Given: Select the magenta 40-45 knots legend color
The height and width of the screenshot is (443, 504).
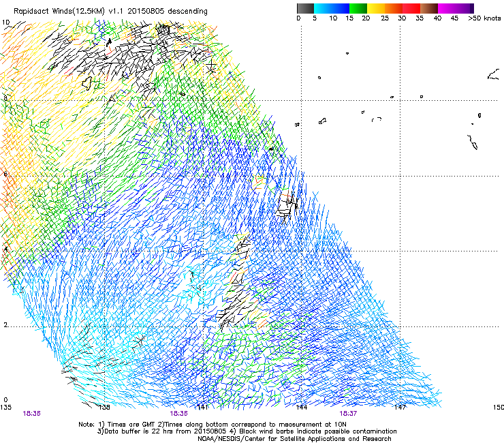Looking at the screenshot, I should tap(447, 8).
